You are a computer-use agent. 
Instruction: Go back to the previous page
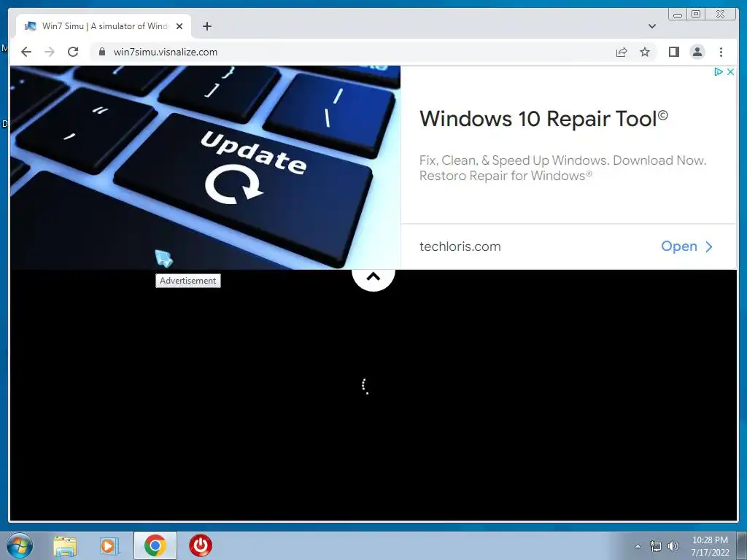click(x=26, y=52)
